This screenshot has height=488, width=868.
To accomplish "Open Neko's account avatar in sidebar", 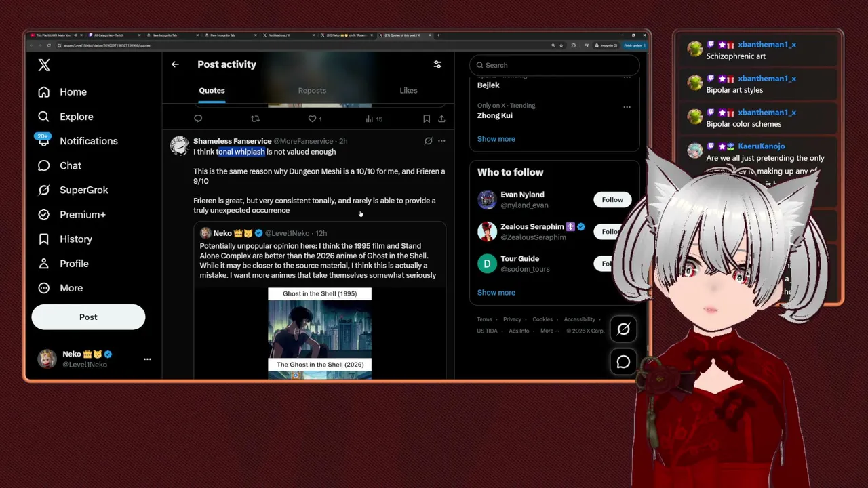I will click(47, 359).
